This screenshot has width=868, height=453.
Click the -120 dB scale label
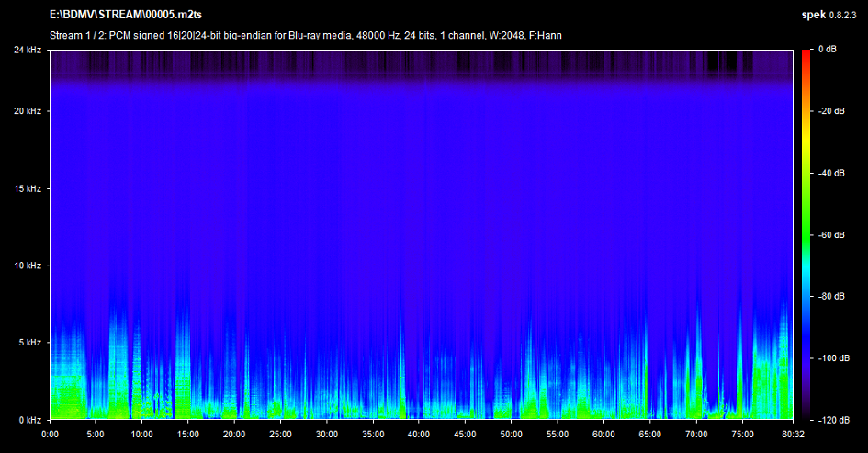[833, 420]
